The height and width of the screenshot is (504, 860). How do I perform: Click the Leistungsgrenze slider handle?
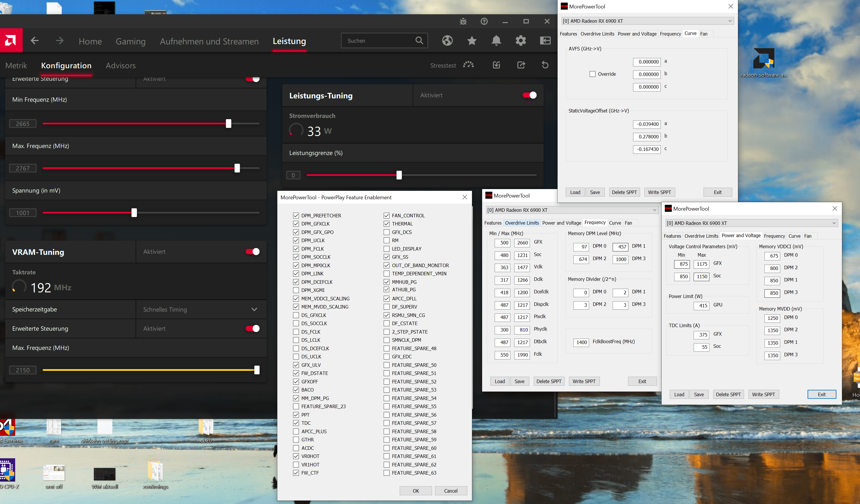[x=399, y=175]
